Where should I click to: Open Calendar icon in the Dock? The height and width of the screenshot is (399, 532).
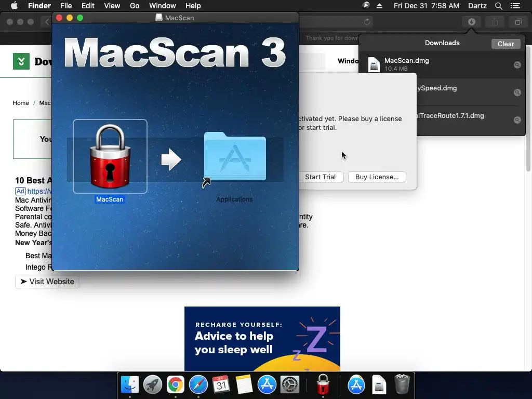pos(221,385)
